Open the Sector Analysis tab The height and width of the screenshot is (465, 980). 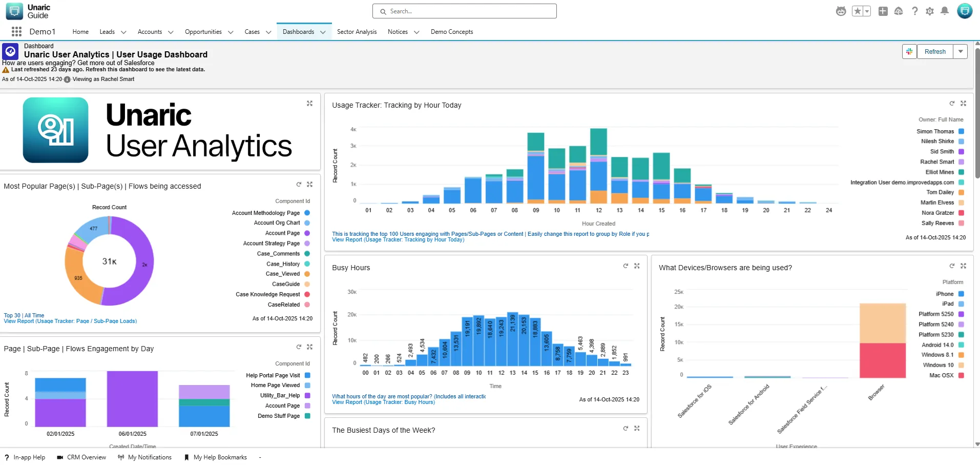pos(357,32)
